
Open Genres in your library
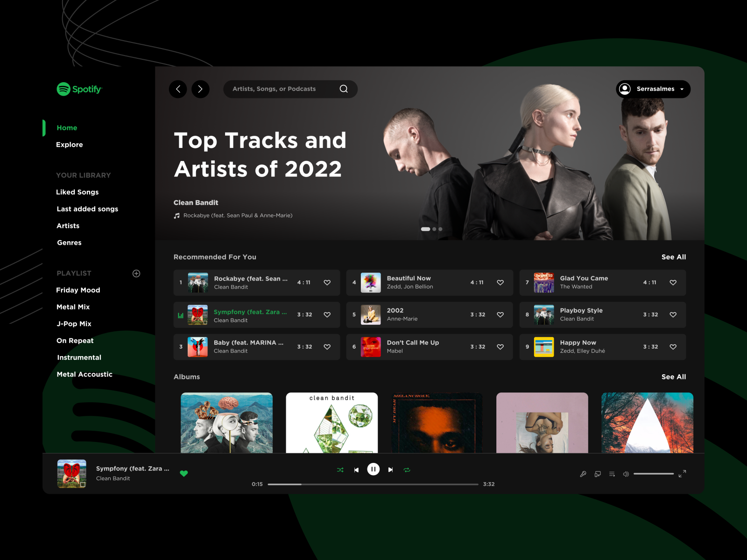click(69, 243)
